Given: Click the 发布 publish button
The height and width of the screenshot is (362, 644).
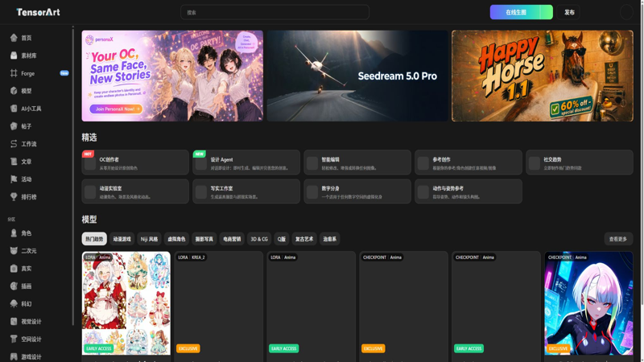Looking at the screenshot, I should coord(569,12).
